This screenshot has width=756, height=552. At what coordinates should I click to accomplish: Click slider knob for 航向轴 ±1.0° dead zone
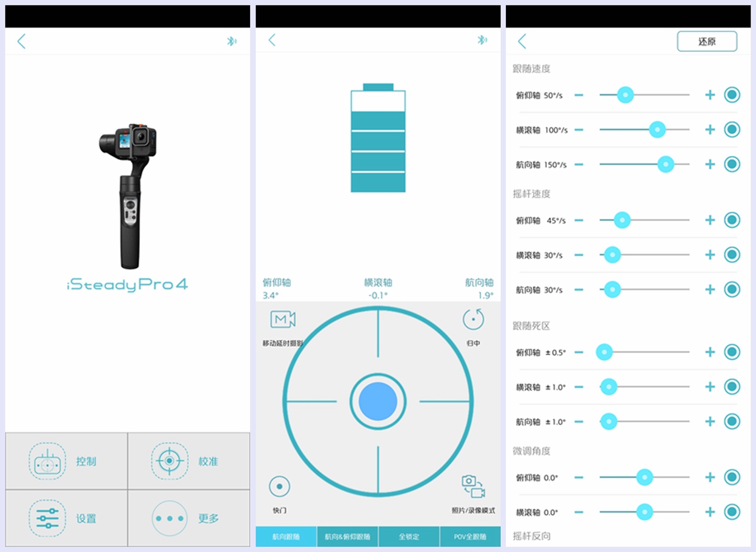click(608, 421)
